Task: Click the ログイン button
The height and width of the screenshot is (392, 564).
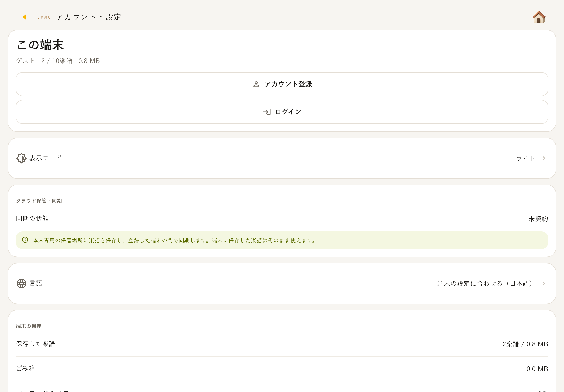Action: point(282,112)
